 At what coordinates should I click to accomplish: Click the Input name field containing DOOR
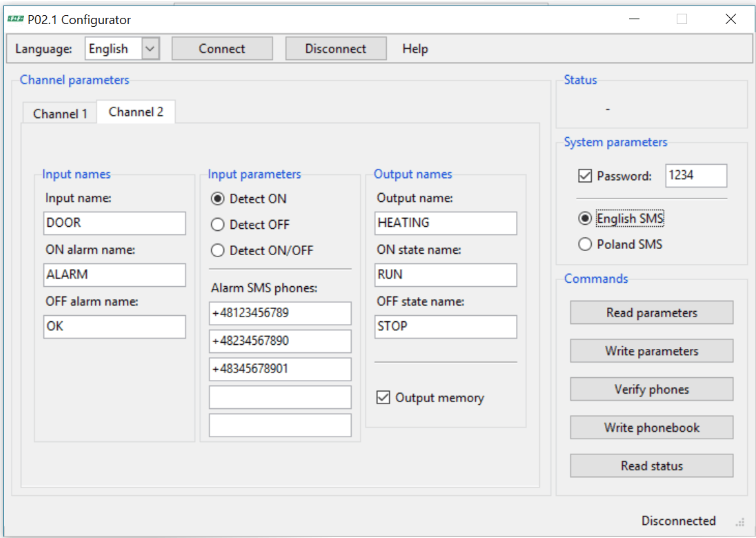(x=115, y=223)
